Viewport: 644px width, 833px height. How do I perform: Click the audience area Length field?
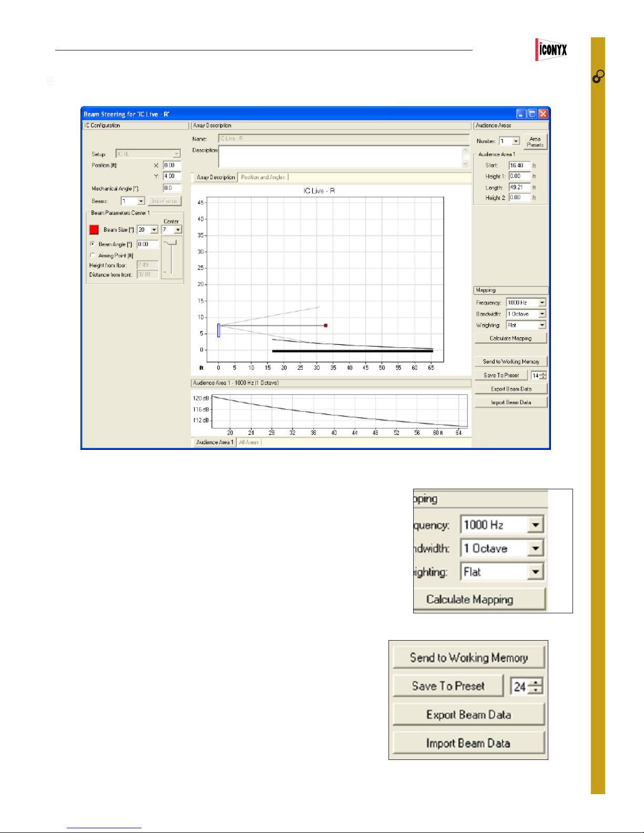pos(520,187)
